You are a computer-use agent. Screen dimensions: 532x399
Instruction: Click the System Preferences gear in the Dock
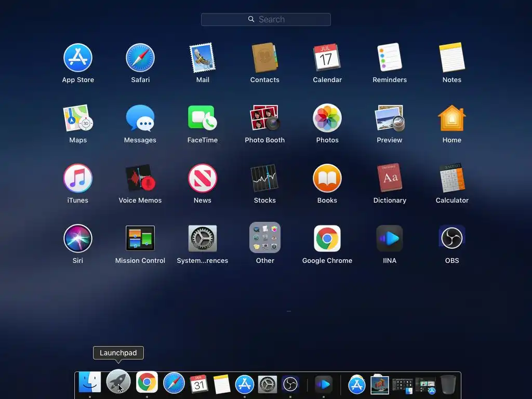[x=268, y=384]
